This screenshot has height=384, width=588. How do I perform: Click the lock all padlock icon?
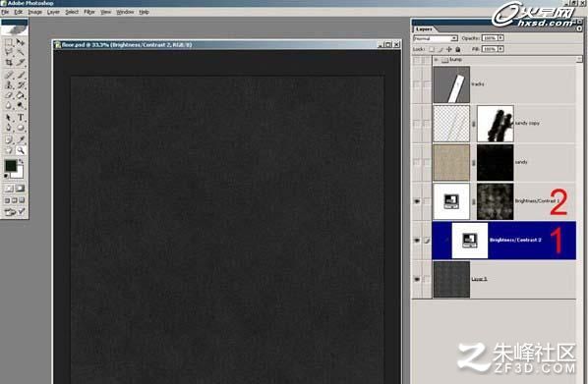click(x=458, y=49)
